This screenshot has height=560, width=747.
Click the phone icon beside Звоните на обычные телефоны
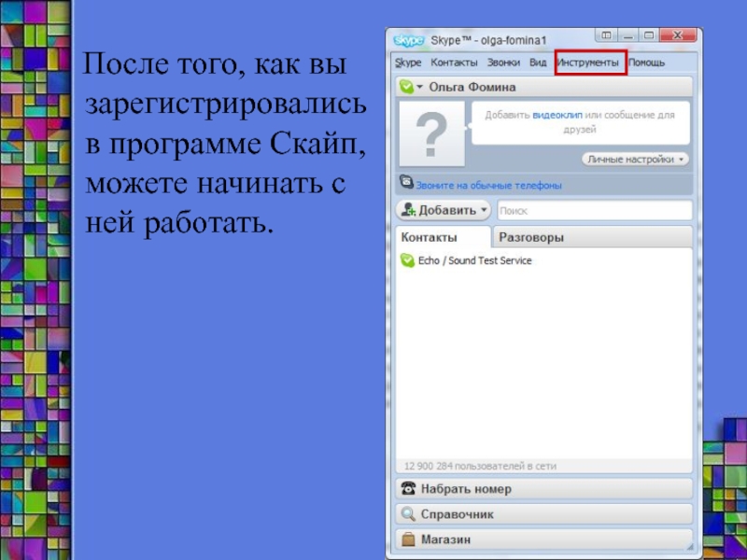tap(406, 182)
